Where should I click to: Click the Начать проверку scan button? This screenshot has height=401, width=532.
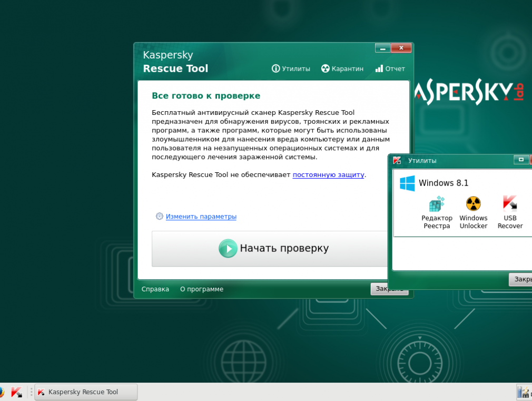[270, 249]
